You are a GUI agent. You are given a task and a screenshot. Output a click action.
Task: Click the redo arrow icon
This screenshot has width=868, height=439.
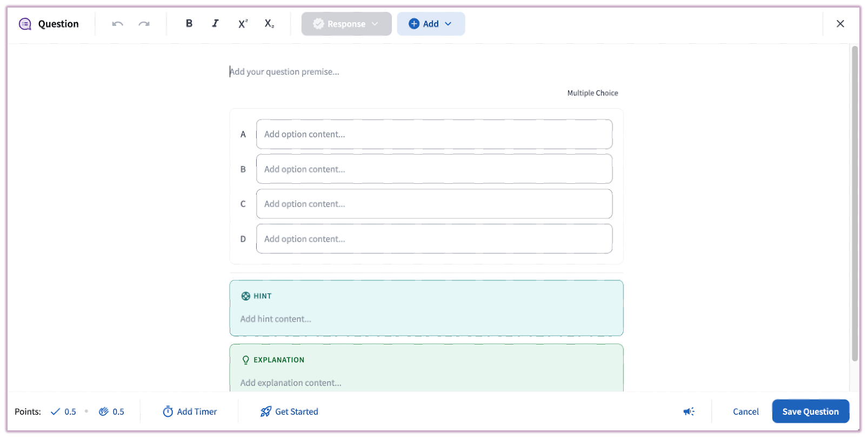tap(144, 23)
